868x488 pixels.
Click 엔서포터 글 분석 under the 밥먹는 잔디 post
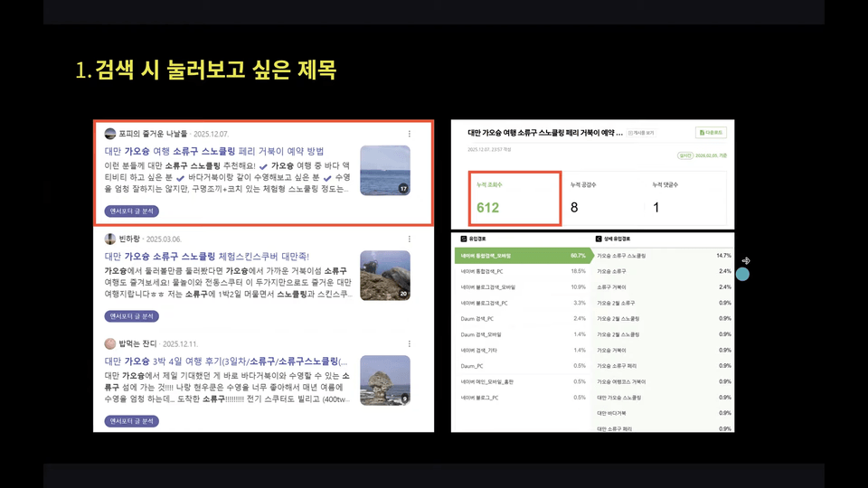132,421
